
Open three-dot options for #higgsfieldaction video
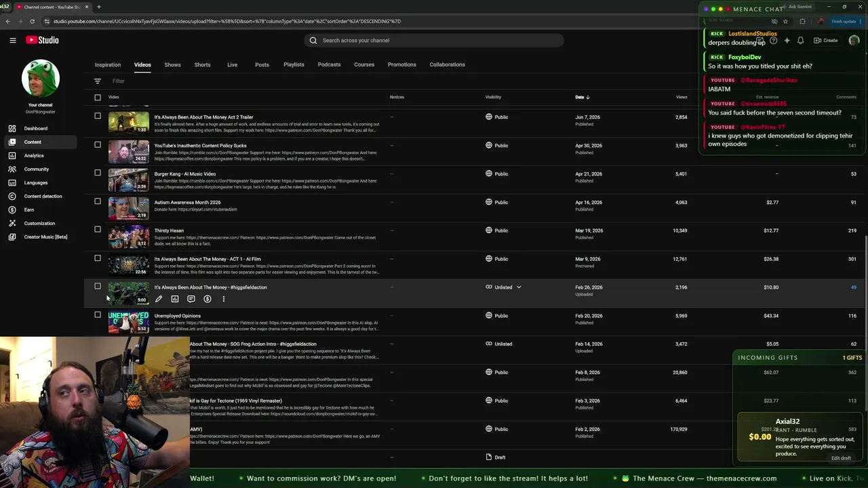(x=223, y=299)
